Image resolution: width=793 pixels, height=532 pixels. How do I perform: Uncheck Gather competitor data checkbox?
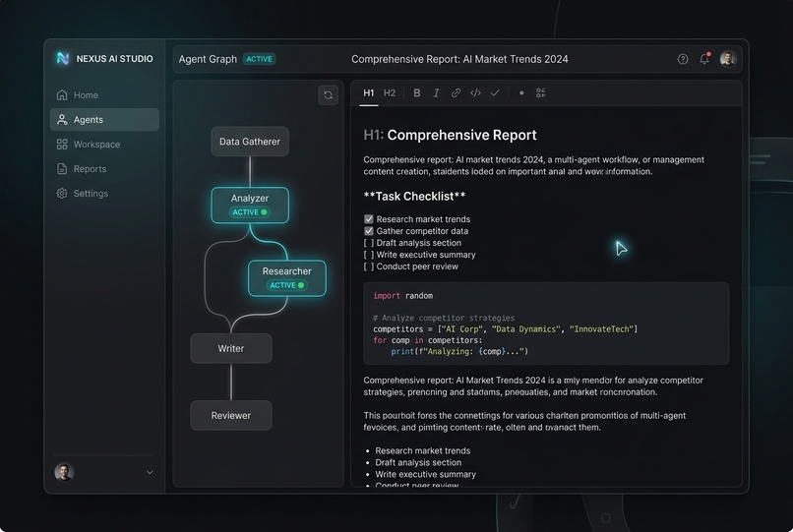tap(369, 231)
